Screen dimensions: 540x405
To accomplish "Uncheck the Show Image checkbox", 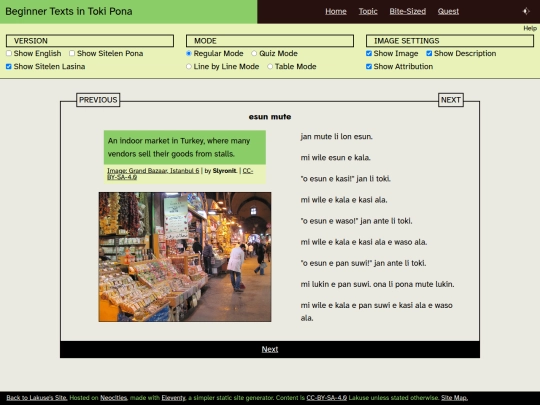I will 369,53.
